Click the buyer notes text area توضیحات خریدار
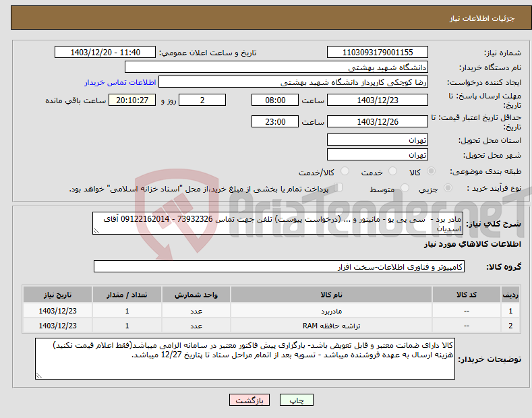The width and height of the screenshot is (532, 418). 245,359
